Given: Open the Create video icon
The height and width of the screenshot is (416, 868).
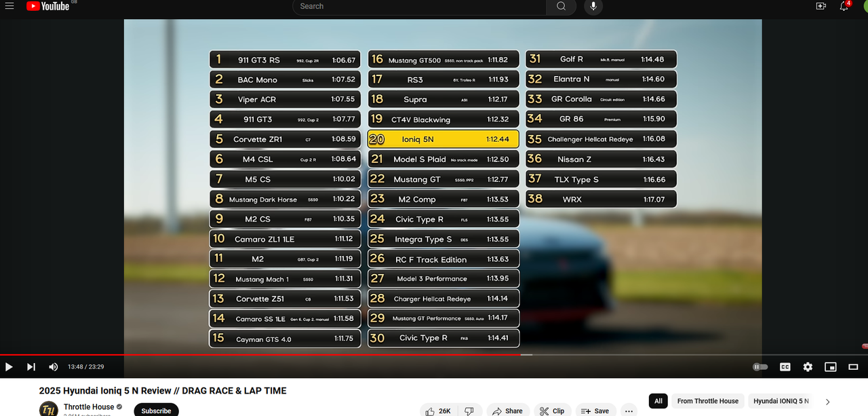Looking at the screenshot, I should click(821, 6).
